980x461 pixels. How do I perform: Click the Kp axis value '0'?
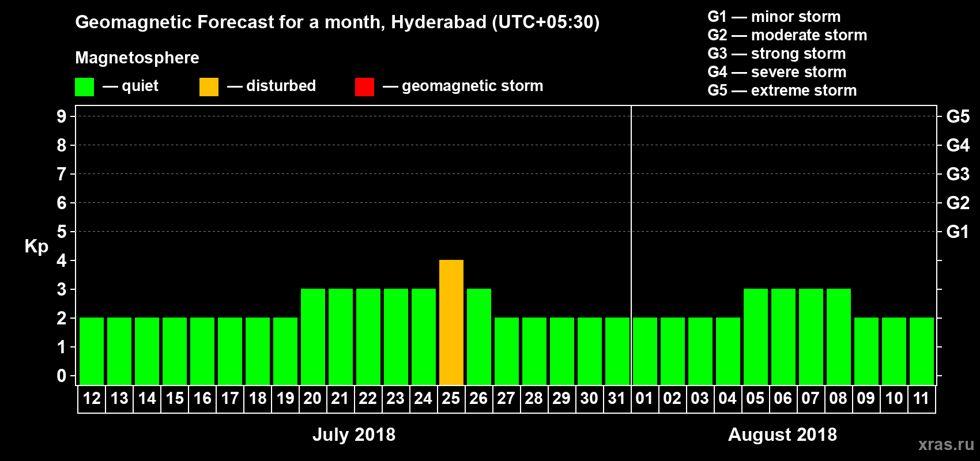pyautogui.click(x=62, y=376)
